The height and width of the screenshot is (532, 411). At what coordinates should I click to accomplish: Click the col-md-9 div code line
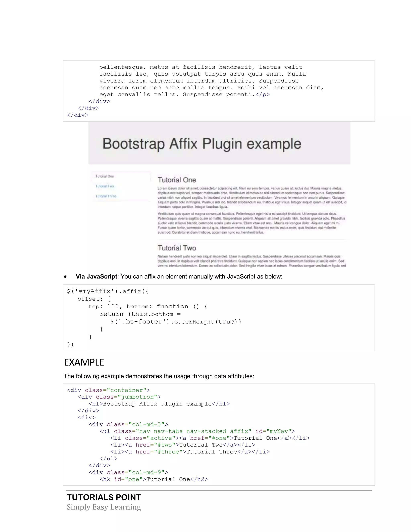[128, 472]
